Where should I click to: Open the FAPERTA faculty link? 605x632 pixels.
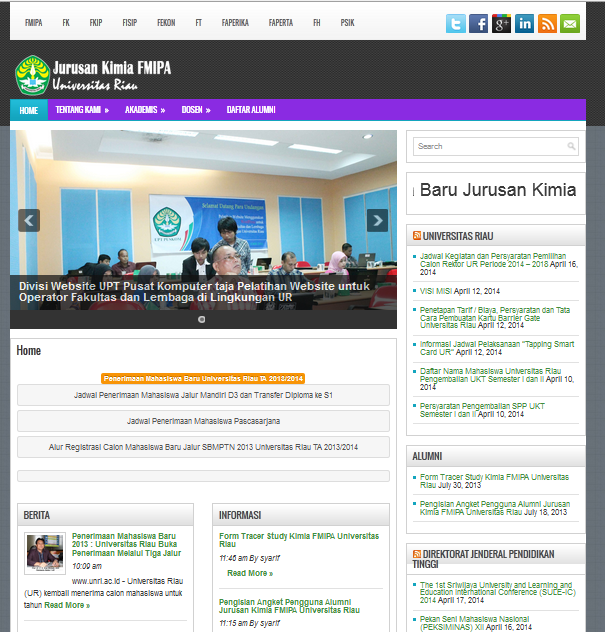(x=281, y=23)
